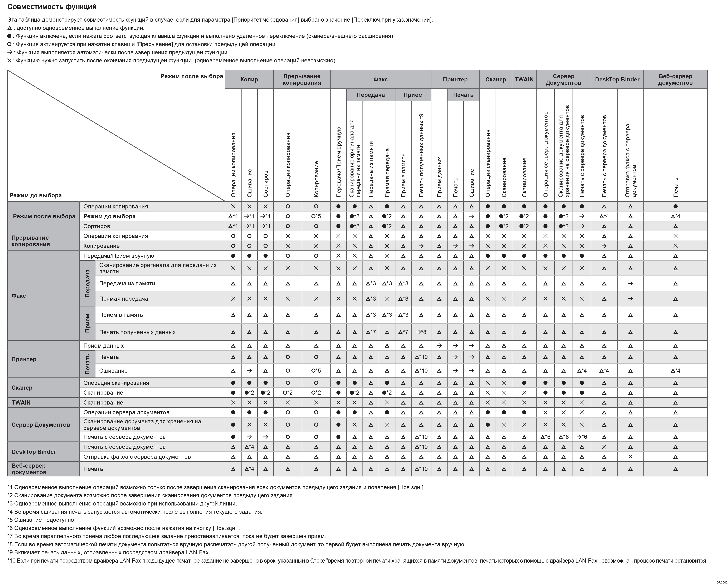Select the DeskTop Binder column header
728x584 pixels.
(x=617, y=80)
